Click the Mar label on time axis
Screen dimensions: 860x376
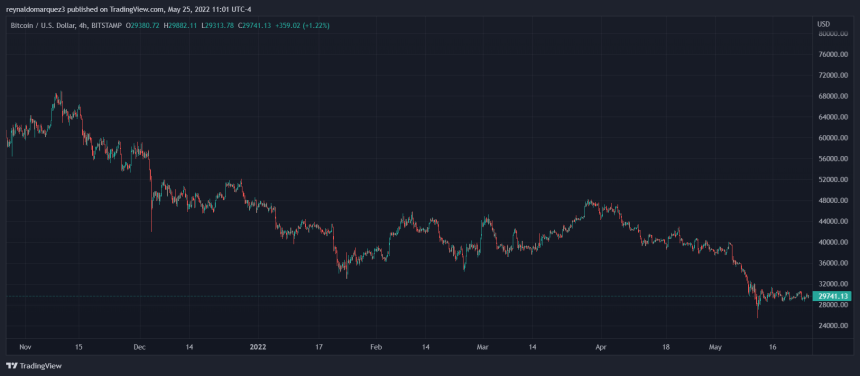point(482,347)
